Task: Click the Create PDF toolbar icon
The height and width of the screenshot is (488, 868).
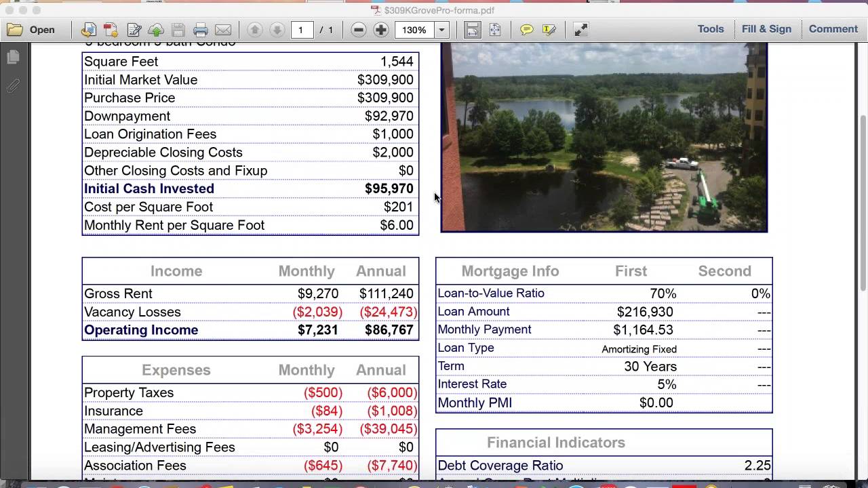Action: pyautogui.click(x=111, y=30)
